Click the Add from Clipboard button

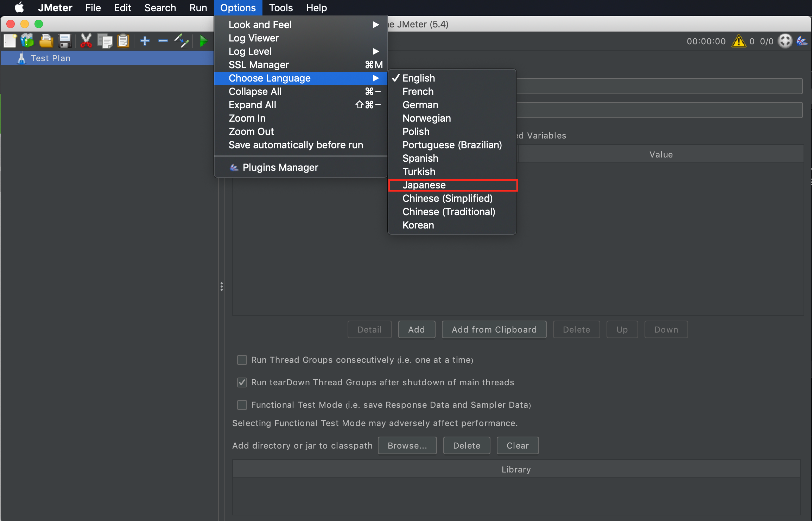494,329
